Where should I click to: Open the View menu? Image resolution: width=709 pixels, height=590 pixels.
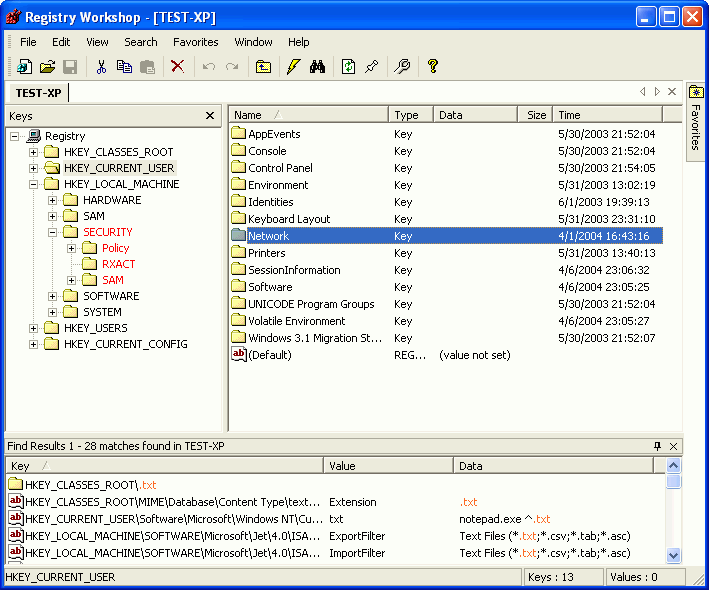tap(97, 42)
